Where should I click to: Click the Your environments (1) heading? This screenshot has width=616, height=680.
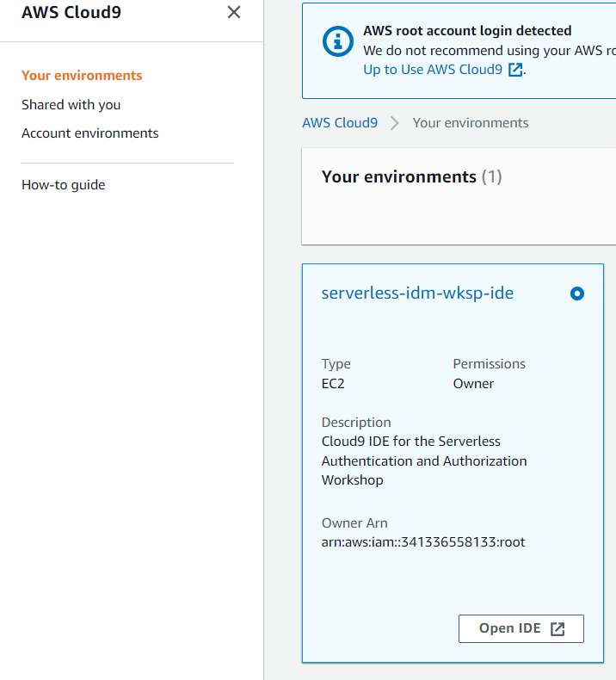click(411, 176)
